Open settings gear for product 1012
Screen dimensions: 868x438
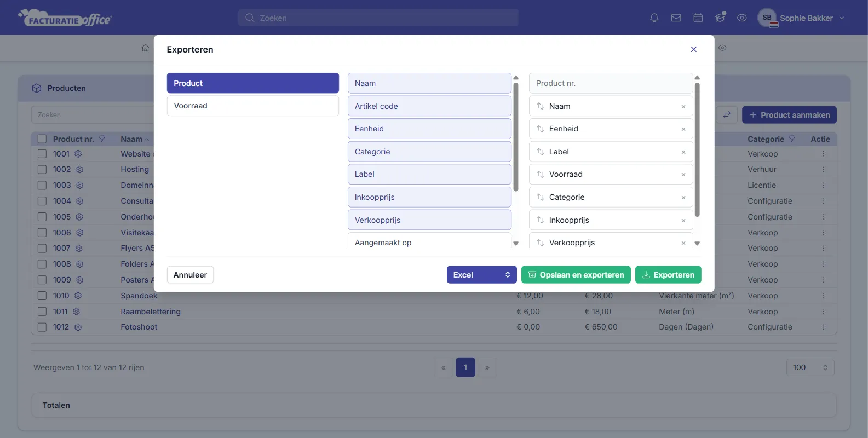point(78,327)
